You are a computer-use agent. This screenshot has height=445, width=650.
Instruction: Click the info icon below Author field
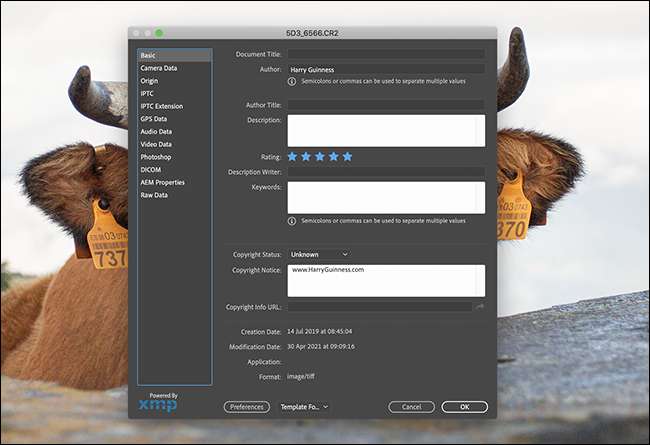coord(292,81)
